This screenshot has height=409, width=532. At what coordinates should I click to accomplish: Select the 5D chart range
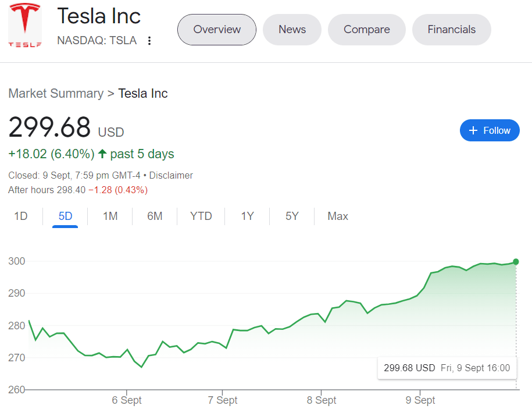point(65,216)
